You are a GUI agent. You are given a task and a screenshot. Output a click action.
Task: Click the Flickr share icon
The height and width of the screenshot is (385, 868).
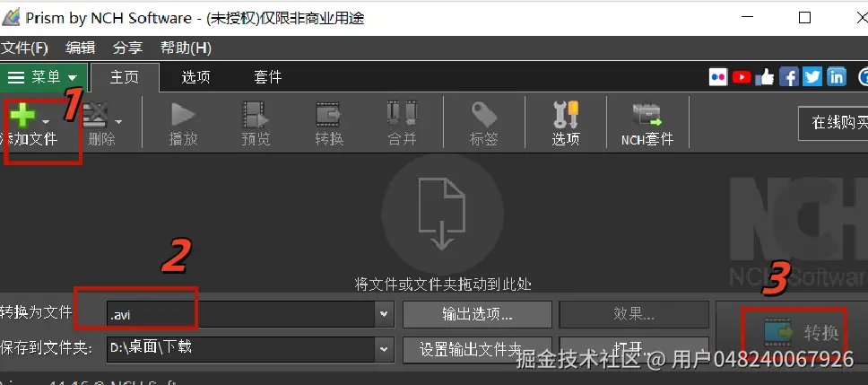(718, 77)
